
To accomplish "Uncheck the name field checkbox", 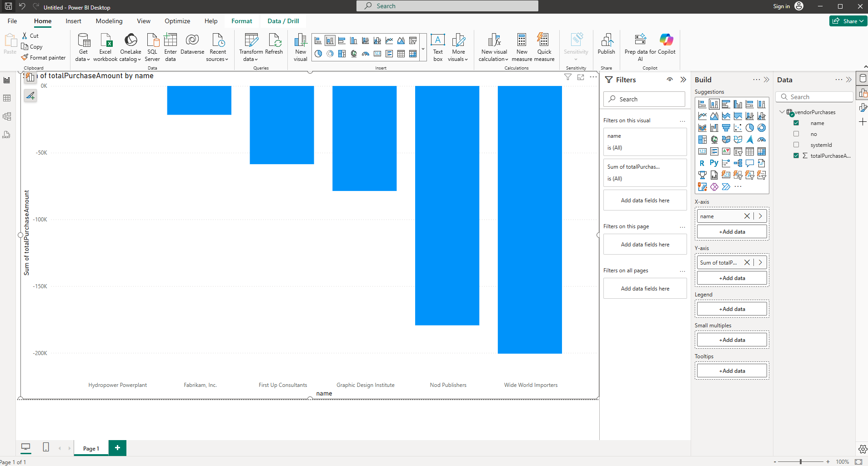I will (796, 123).
